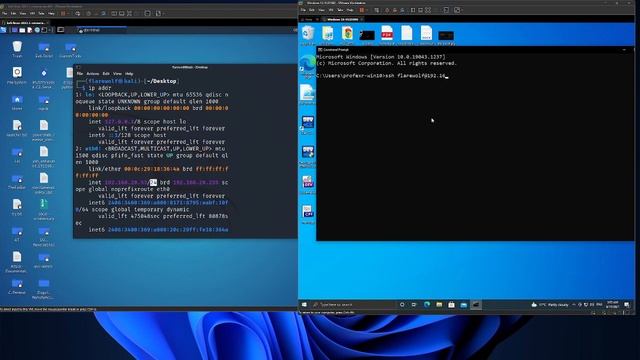This screenshot has width=640, height=360.
Task: Click the pause VM button in right VMware toolbar
Action: (x=362, y=10)
